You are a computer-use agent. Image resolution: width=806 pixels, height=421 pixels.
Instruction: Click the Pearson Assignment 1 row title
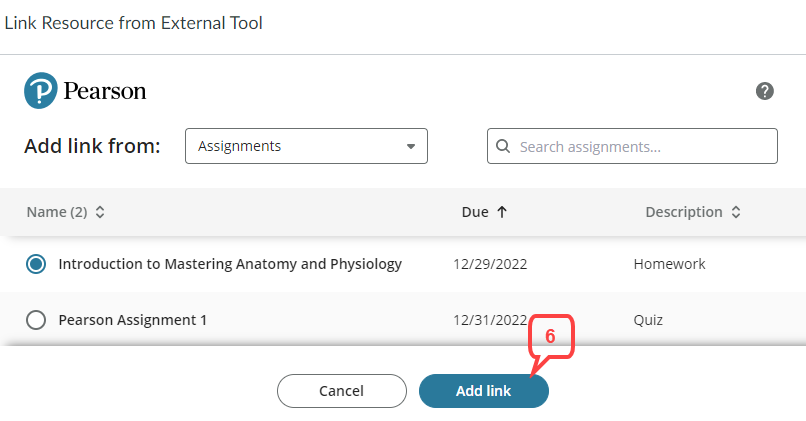point(133,320)
